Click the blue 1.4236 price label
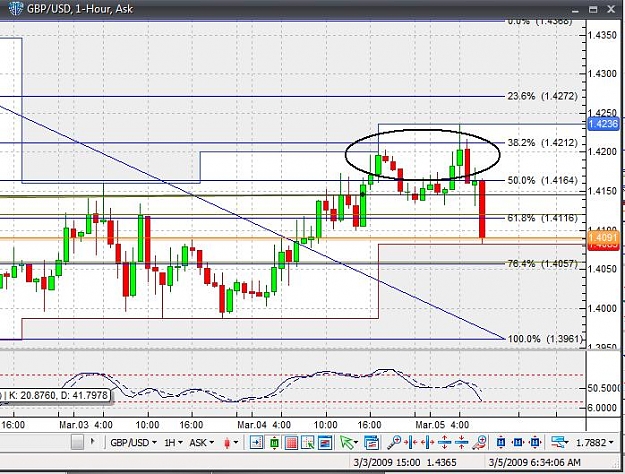Viewport: 625px width, 474px height. pyautogui.click(x=603, y=124)
